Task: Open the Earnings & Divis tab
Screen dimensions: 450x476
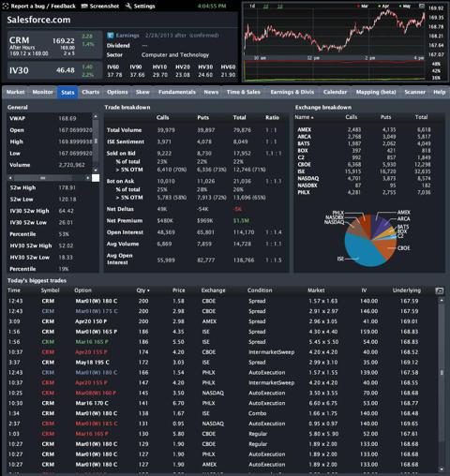Action: tap(292, 92)
